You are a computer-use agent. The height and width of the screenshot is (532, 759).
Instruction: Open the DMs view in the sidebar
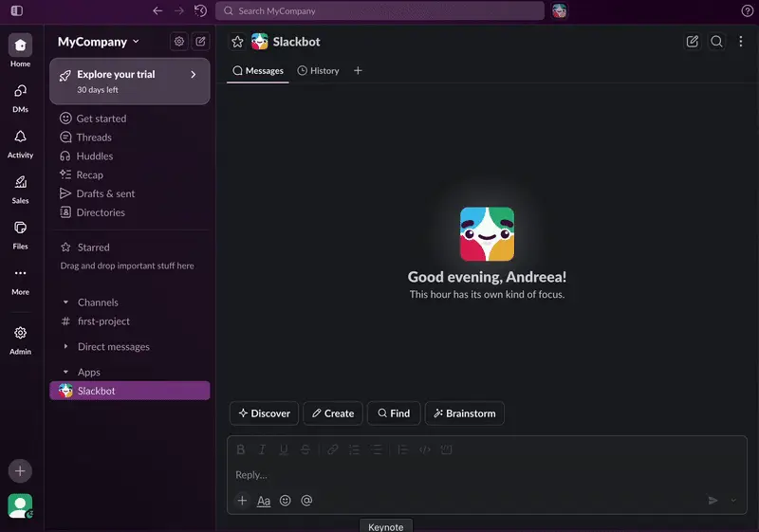tap(20, 97)
